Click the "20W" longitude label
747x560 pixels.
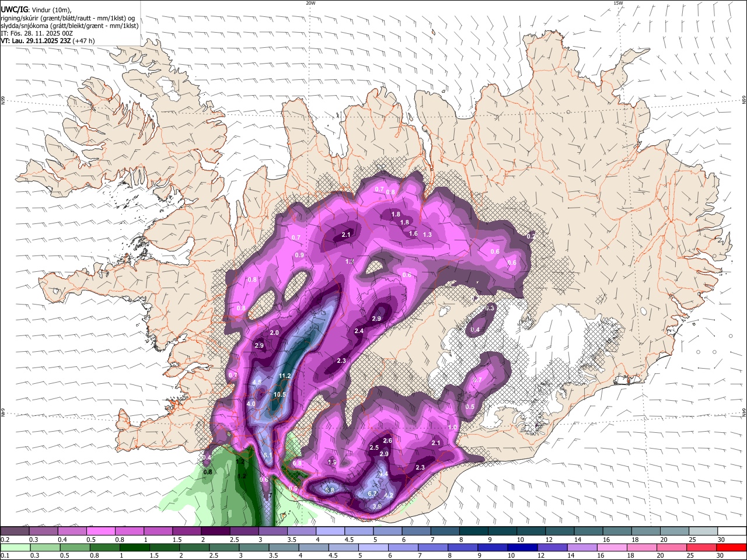coord(310,3)
